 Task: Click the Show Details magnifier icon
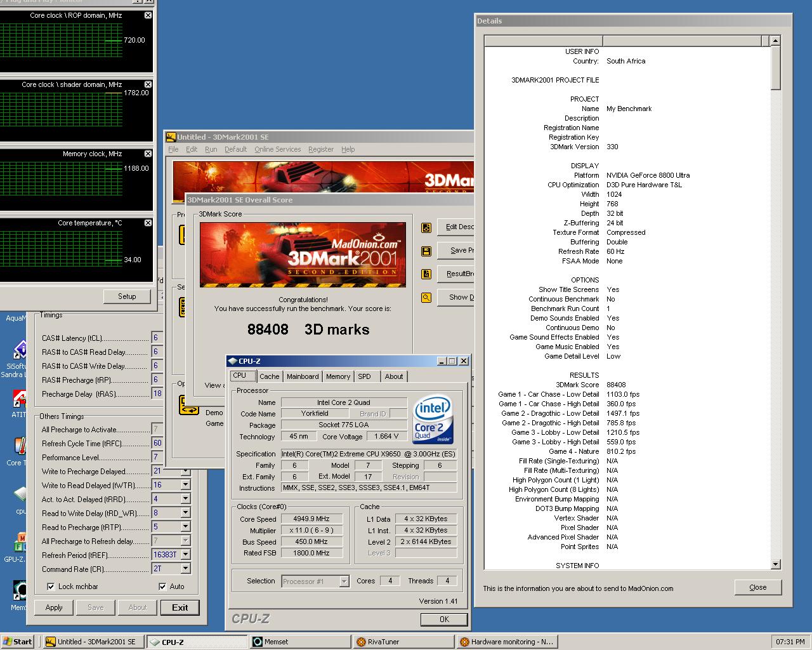[426, 297]
